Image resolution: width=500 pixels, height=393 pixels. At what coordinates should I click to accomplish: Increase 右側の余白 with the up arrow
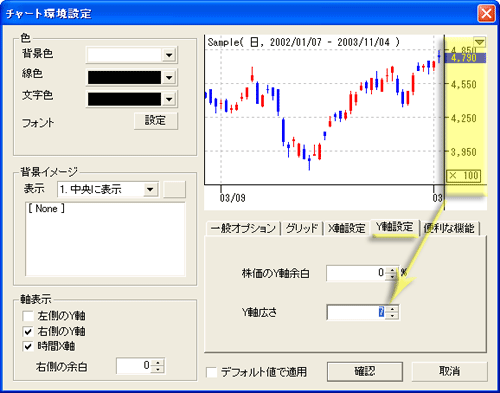click(158, 362)
